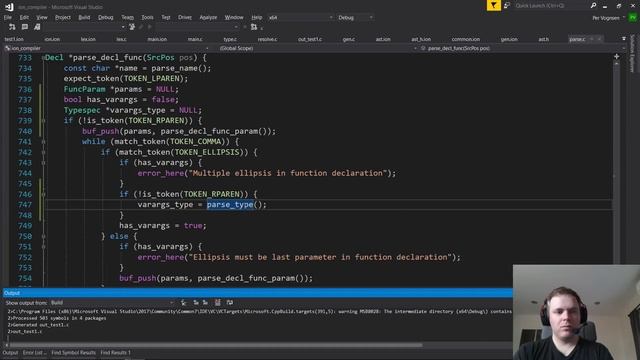Open the Tools menu
The width and height of the screenshot is (640, 360).
(x=147, y=18)
